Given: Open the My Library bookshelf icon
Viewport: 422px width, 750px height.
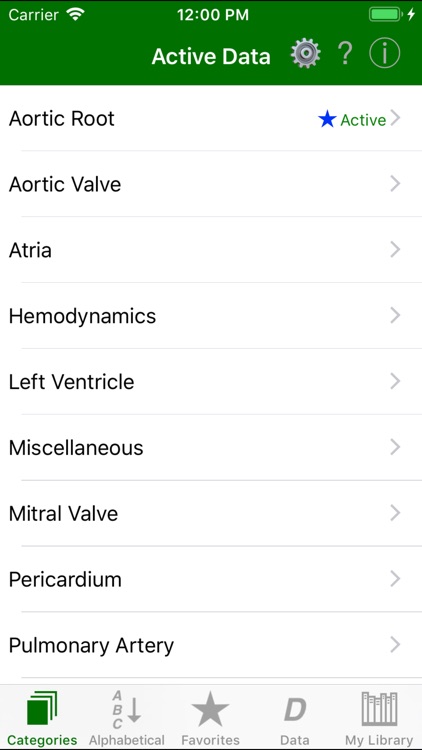Looking at the screenshot, I should (379, 708).
